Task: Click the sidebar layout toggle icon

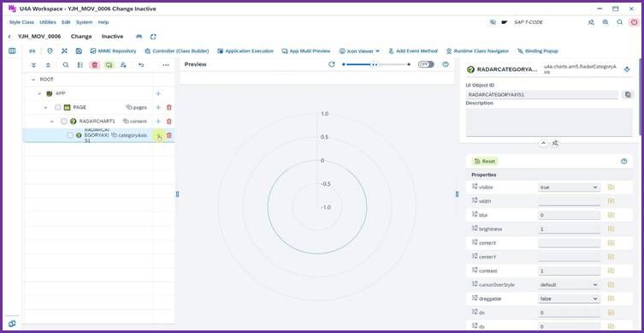Action: [x=12, y=51]
